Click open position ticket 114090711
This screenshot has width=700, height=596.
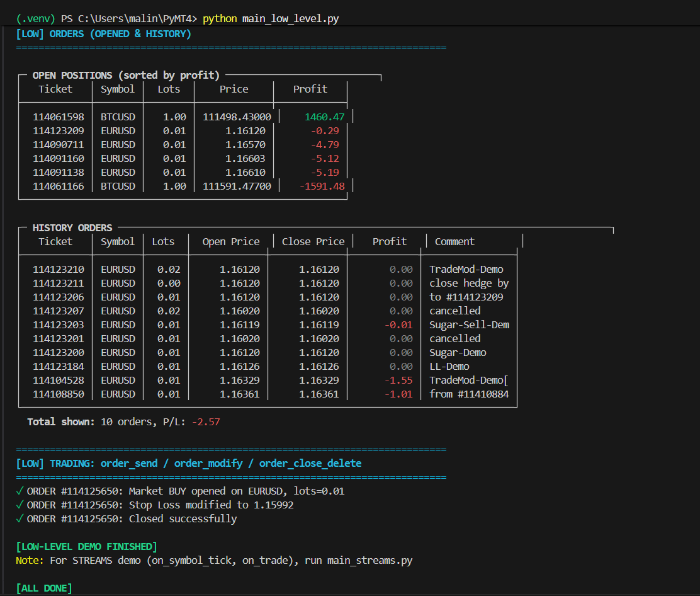(x=59, y=145)
